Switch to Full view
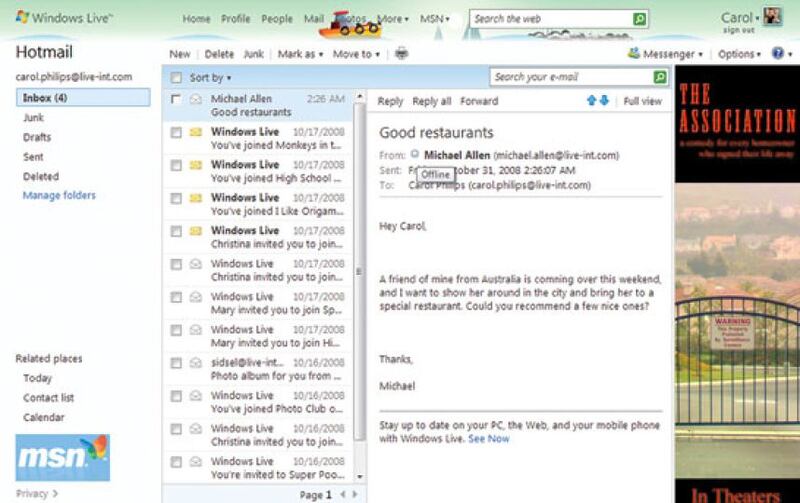The height and width of the screenshot is (503, 800). coord(643,101)
